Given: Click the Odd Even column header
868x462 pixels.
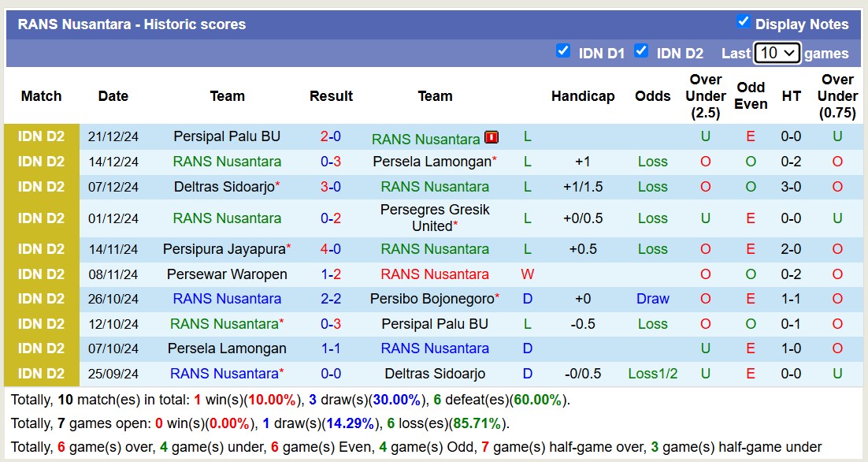Looking at the screenshot, I should pyautogui.click(x=751, y=96).
